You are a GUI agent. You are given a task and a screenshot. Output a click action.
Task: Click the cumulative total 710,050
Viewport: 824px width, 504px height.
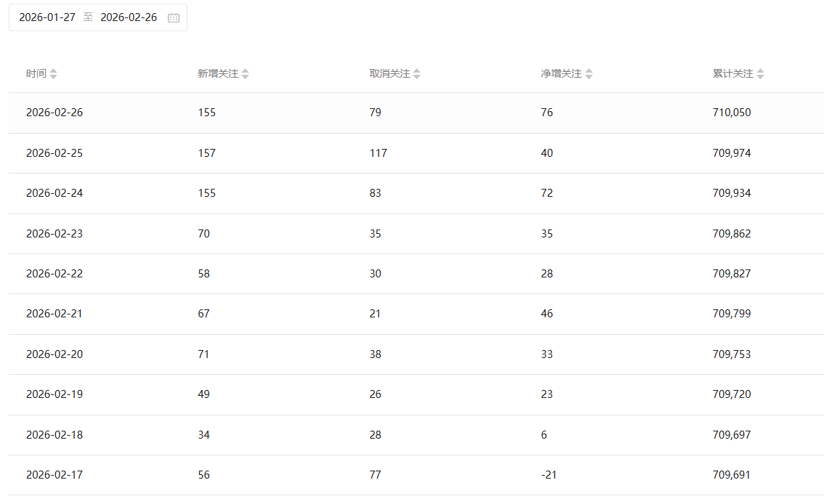pyautogui.click(x=732, y=113)
